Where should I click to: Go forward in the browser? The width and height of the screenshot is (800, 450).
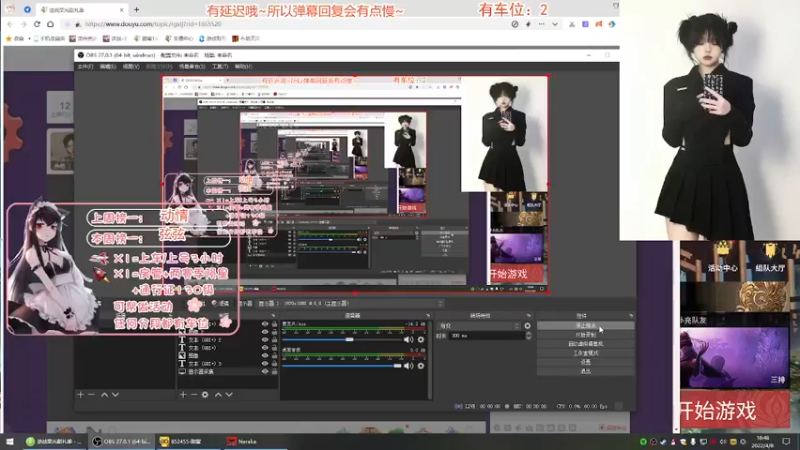coord(23,24)
